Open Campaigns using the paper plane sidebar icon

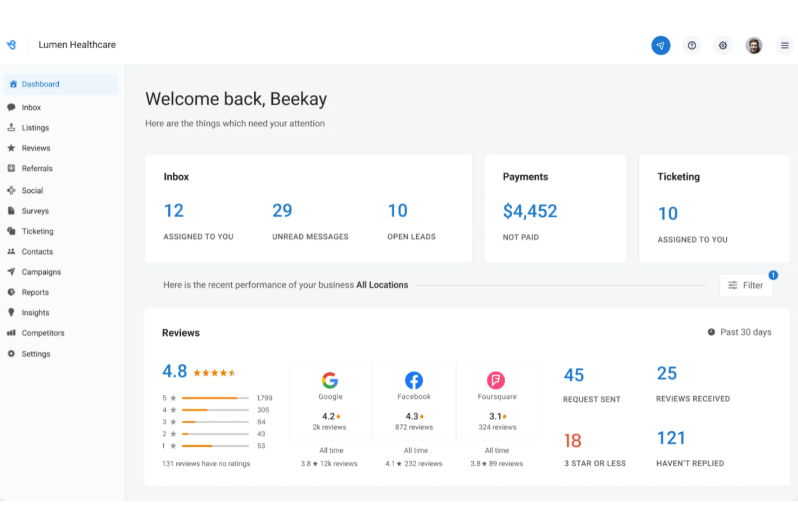click(x=11, y=272)
